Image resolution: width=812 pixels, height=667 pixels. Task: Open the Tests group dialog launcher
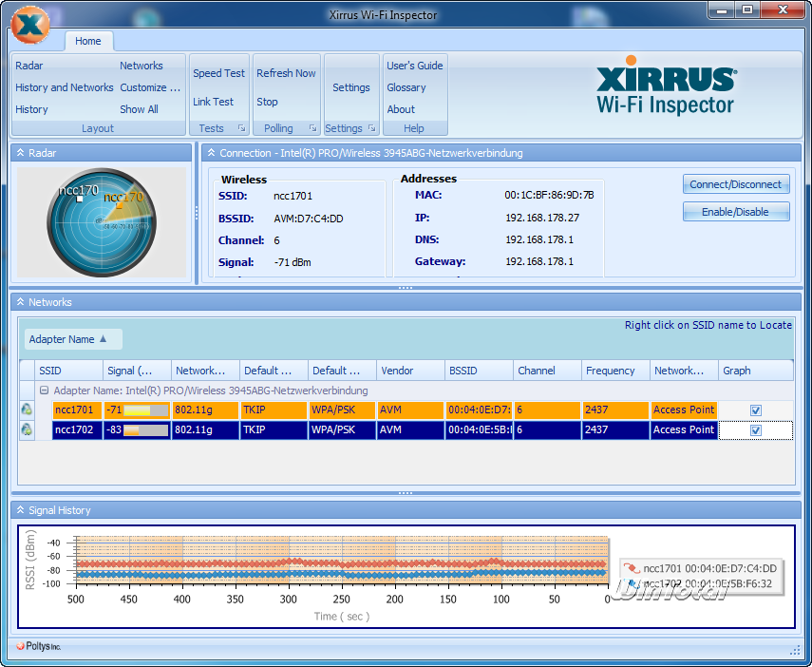click(241, 128)
